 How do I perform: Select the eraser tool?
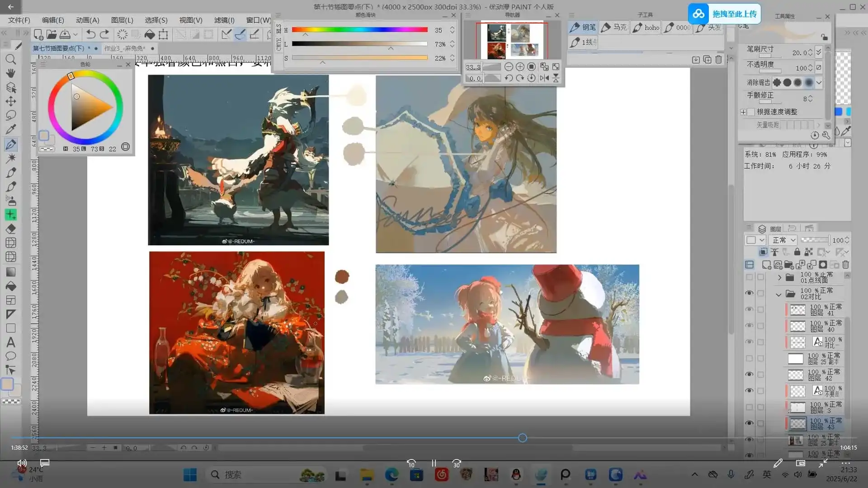click(x=11, y=229)
